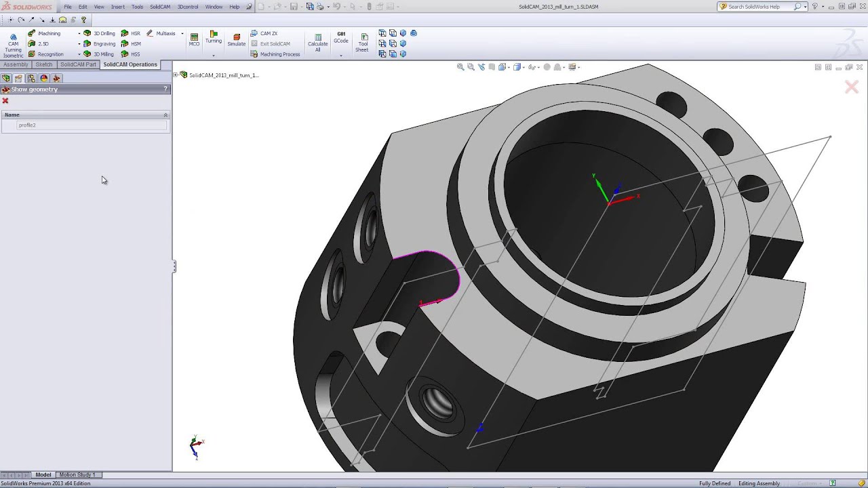
Task: Select the Engraving operation
Action: pyautogui.click(x=99, y=43)
